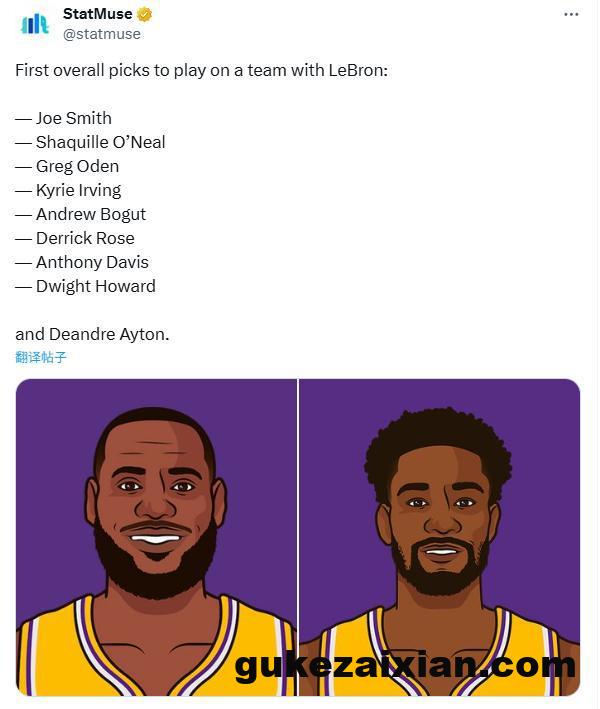
Task: Click the divider between the two images
Action: [298, 537]
